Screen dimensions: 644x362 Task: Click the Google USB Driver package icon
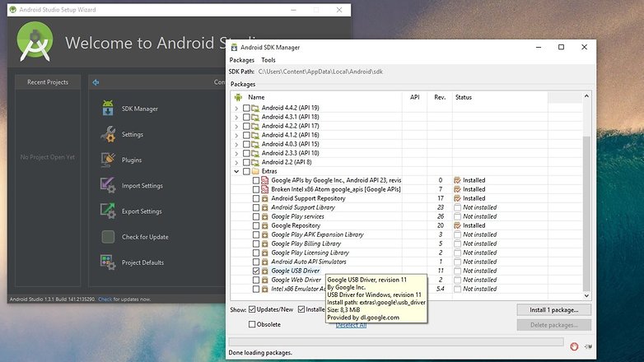[x=265, y=271]
